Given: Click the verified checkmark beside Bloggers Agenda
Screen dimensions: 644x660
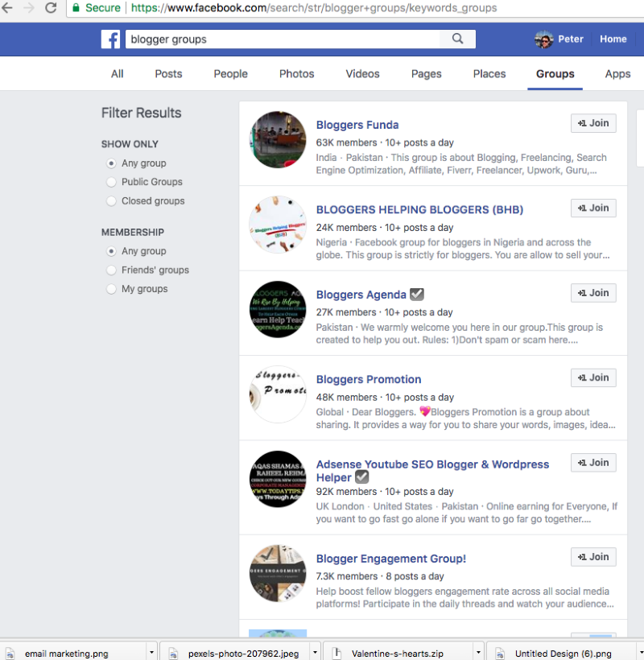Looking at the screenshot, I should (417, 295).
